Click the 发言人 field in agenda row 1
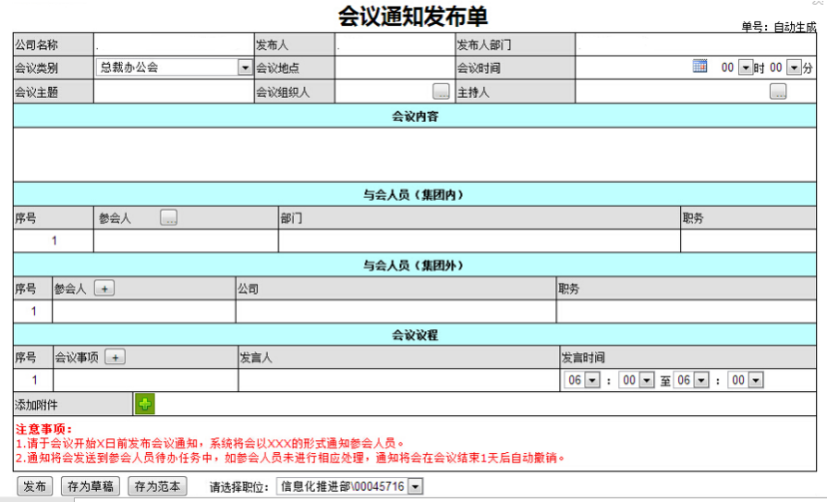 coord(398,380)
